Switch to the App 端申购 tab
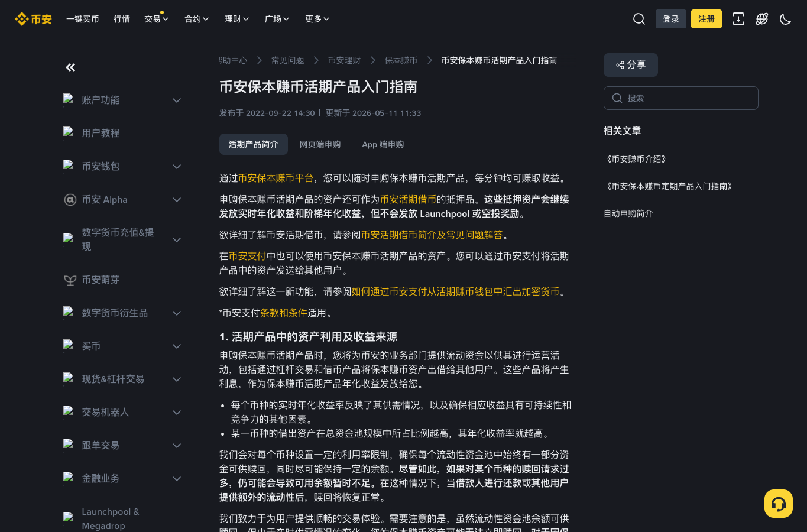807x532 pixels. pos(383,144)
